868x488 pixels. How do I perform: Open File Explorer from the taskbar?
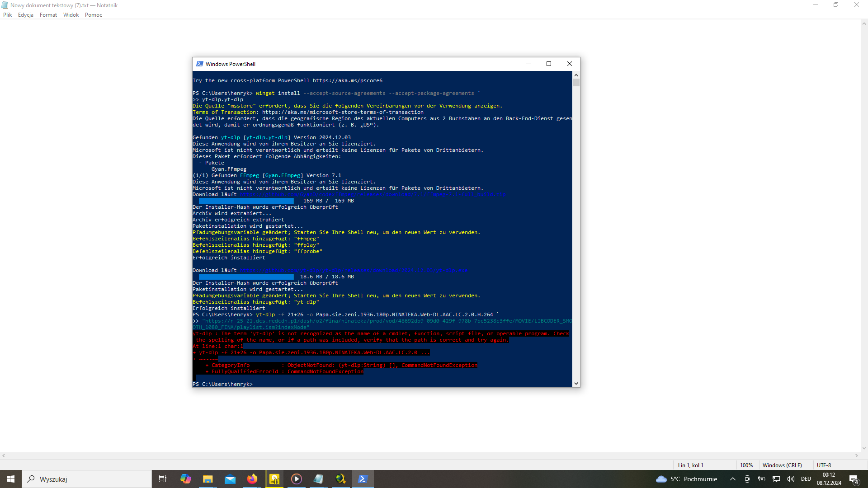click(208, 479)
